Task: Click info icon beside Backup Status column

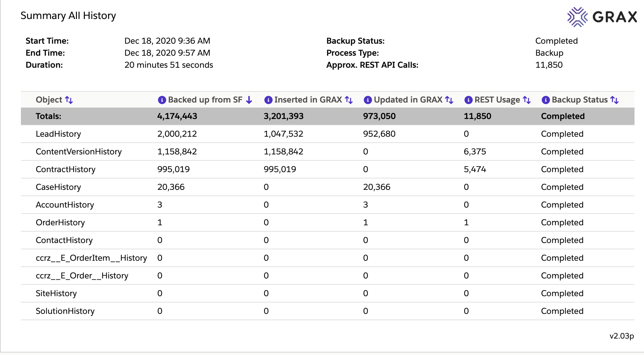Action: click(546, 100)
